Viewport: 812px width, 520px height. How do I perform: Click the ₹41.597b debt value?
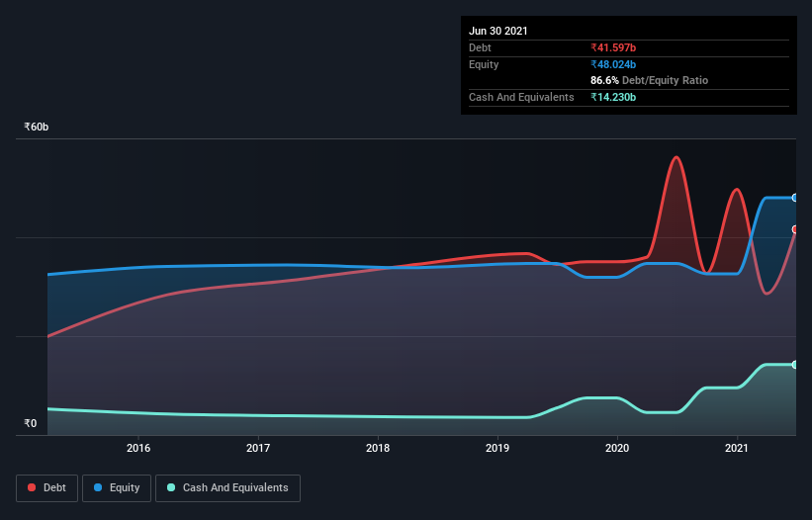(x=613, y=47)
